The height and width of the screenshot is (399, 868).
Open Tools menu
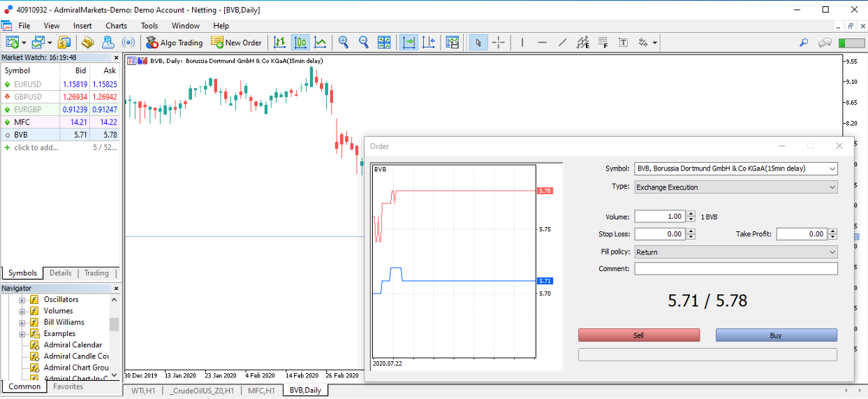point(149,26)
